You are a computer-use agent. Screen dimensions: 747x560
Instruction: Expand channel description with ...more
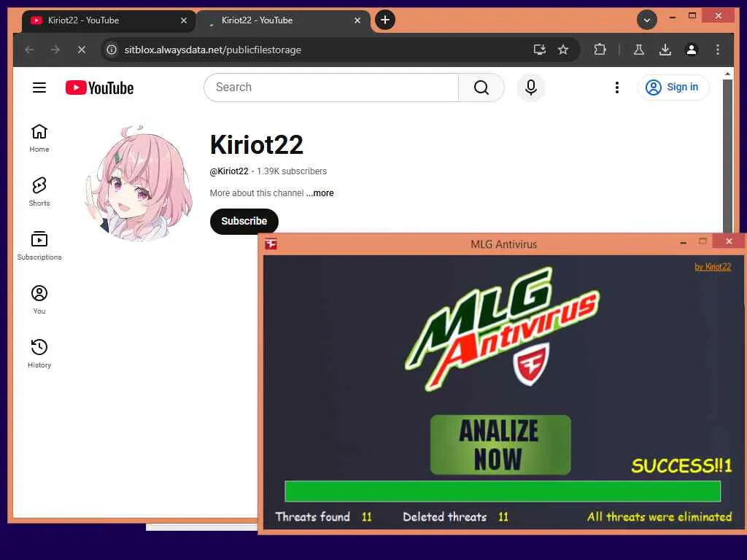click(x=320, y=193)
